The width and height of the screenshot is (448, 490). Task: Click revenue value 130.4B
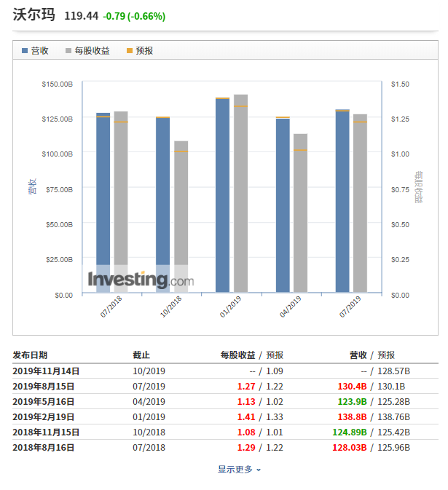point(352,387)
